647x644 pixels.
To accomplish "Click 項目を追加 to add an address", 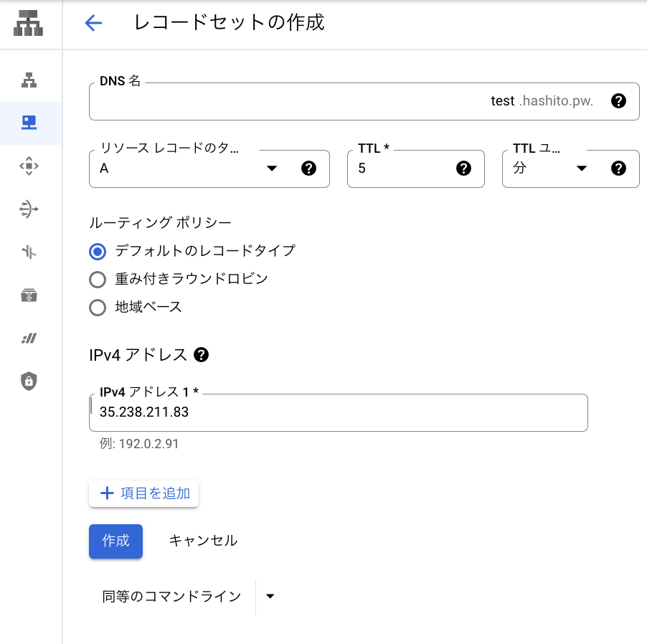I will click(144, 493).
